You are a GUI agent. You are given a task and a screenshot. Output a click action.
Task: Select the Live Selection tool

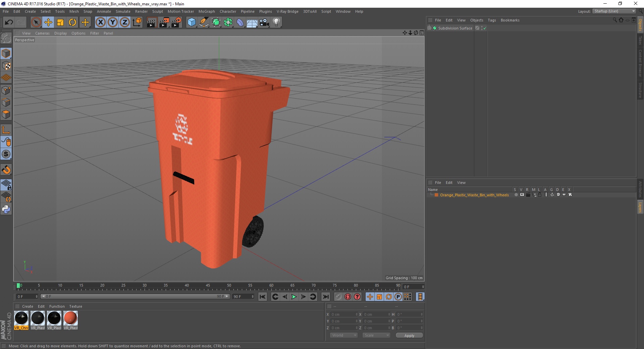point(36,22)
